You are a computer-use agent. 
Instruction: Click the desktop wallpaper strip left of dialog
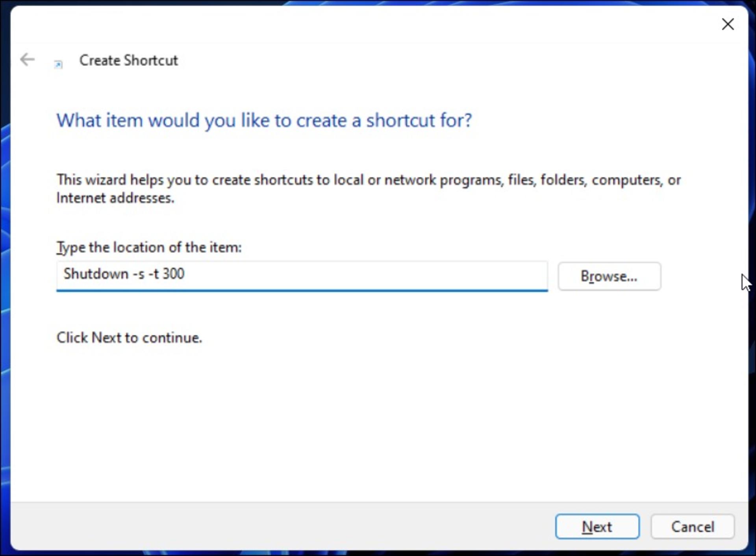pos(5,275)
